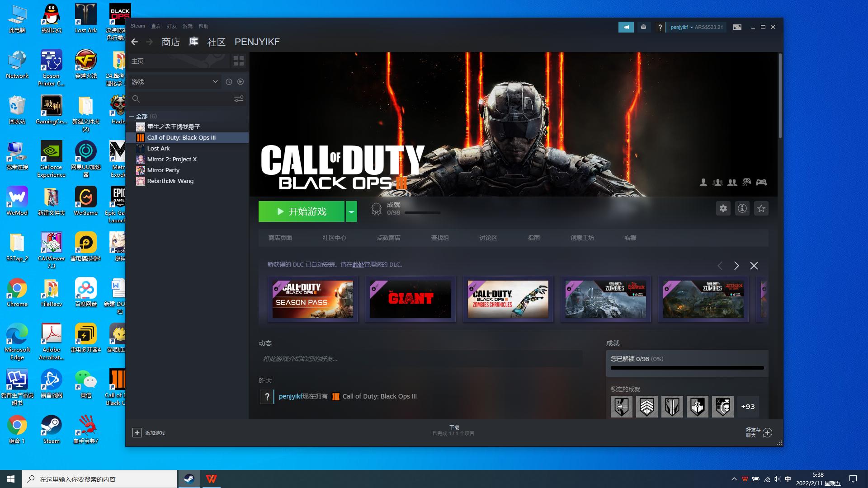The width and height of the screenshot is (868, 488).
Task: Open friends and chat plus icon
Action: 767,433
